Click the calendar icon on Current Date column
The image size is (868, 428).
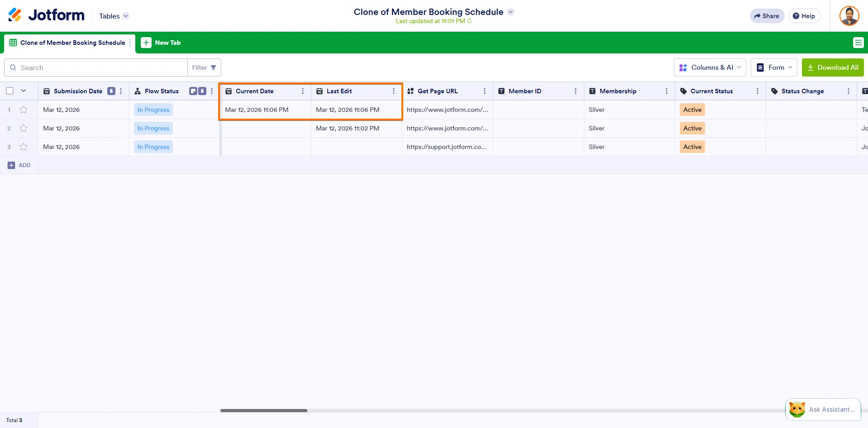click(229, 91)
